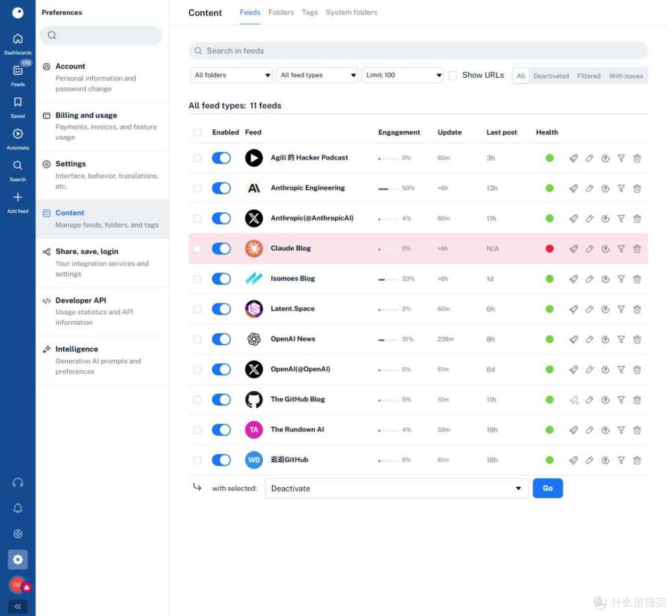672x616 pixels.
Task: Show the Deactivated feeds filter
Action: click(x=551, y=76)
